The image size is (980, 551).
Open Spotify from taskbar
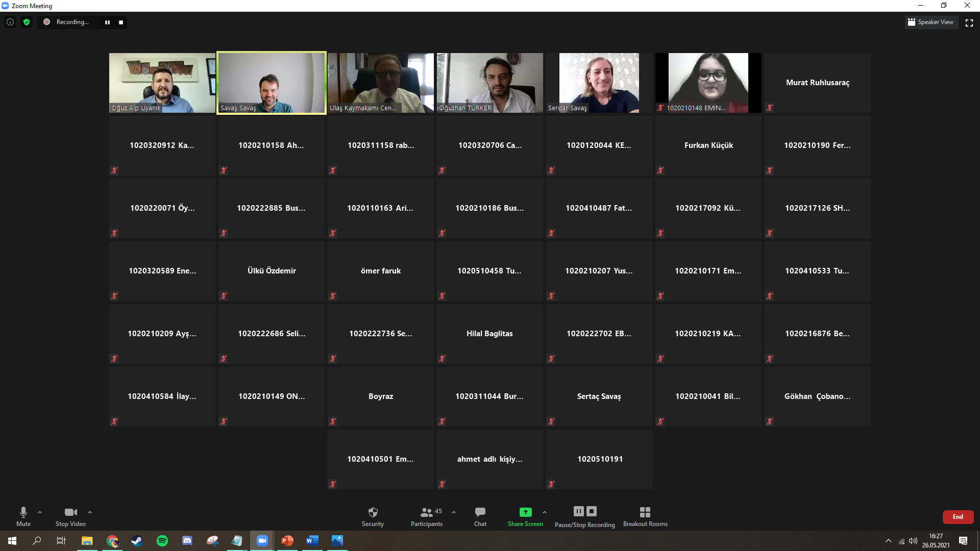(x=162, y=541)
